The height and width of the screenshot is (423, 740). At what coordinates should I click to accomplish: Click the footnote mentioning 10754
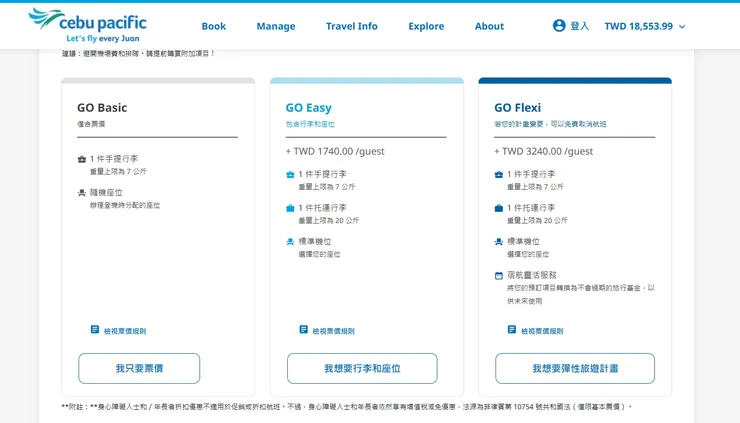pyautogui.click(x=346, y=406)
